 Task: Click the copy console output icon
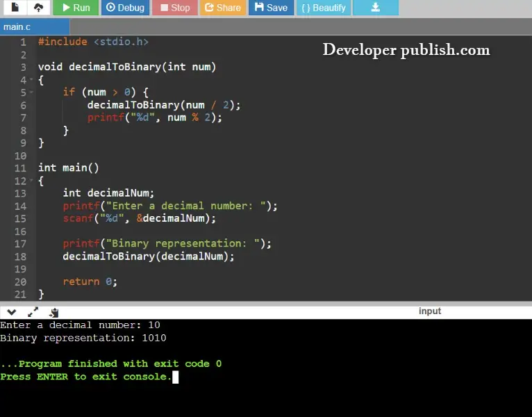coord(53,312)
